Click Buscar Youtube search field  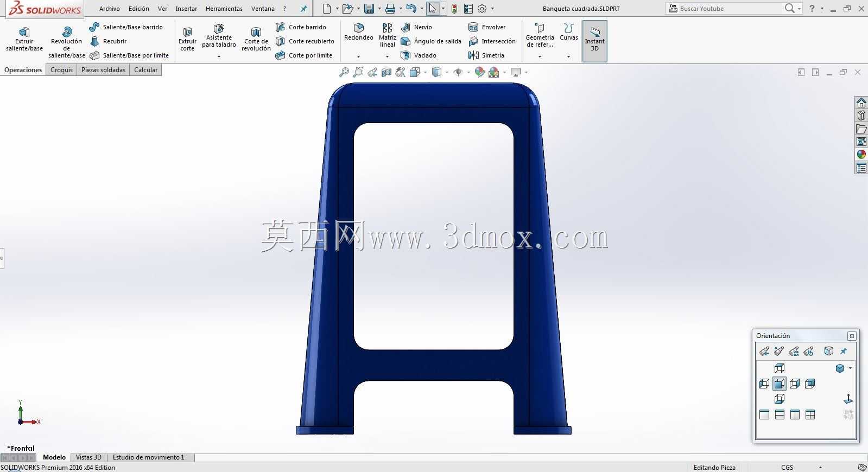[730, 9]
